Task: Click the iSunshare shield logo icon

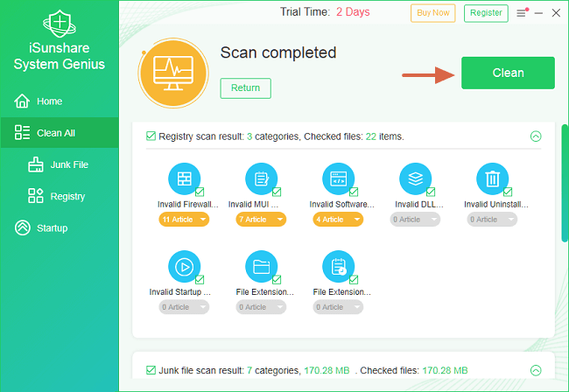Action: pyautogui.click(x=60, y=24)
